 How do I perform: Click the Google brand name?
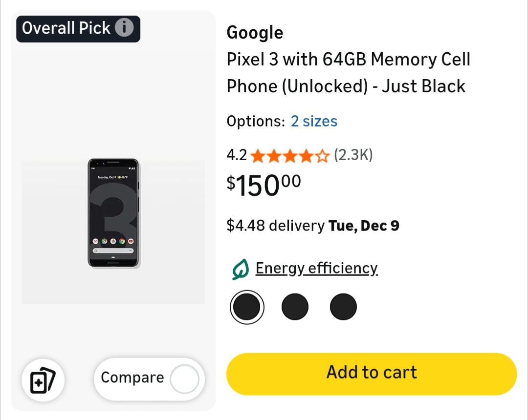pos(255,32)
